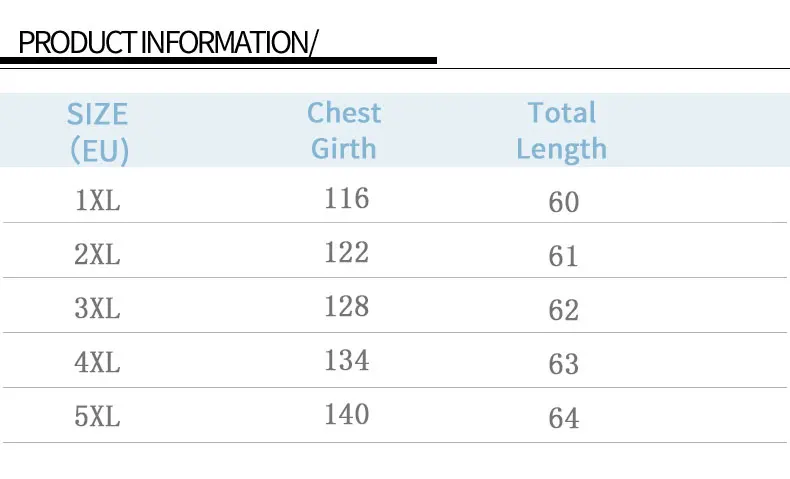The height and width of the screenshot is (479, 790).
Task: Click the 3XL size row label
Action: point(97,309)
